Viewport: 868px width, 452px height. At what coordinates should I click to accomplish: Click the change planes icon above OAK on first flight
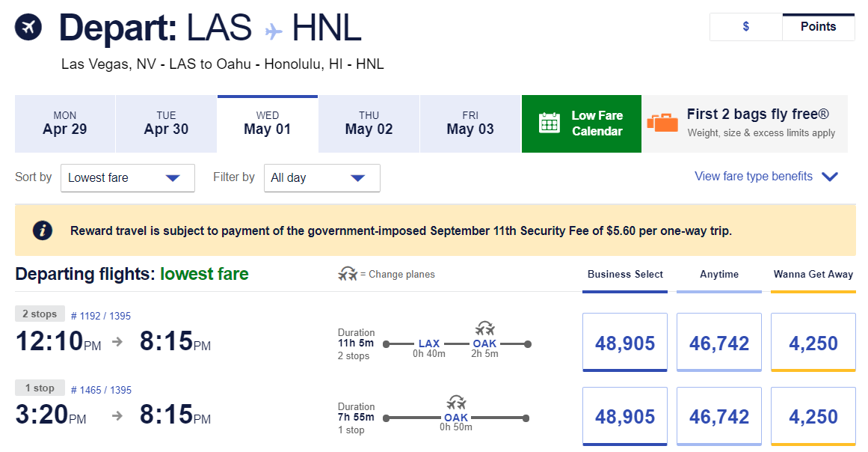[x=485, y=328]
